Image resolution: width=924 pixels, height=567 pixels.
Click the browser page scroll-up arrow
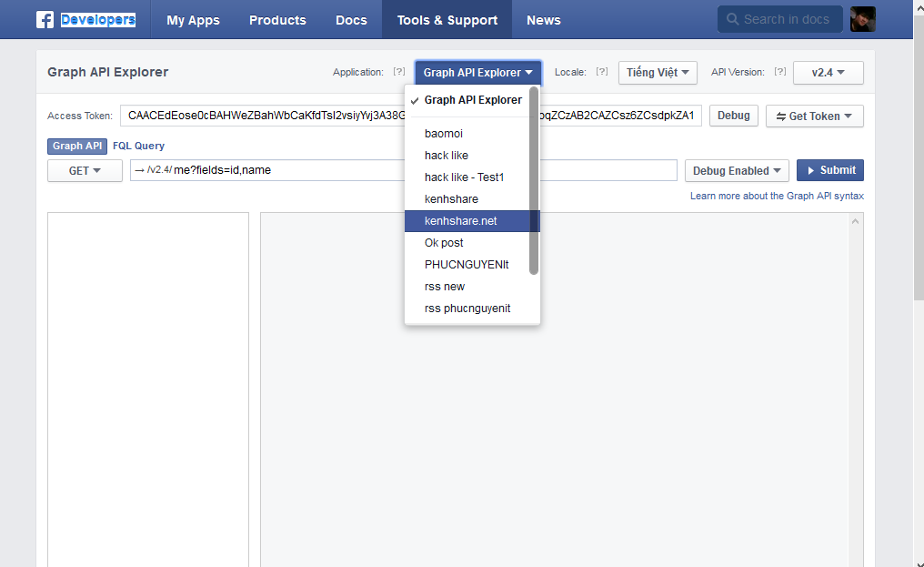pos(919,7)
